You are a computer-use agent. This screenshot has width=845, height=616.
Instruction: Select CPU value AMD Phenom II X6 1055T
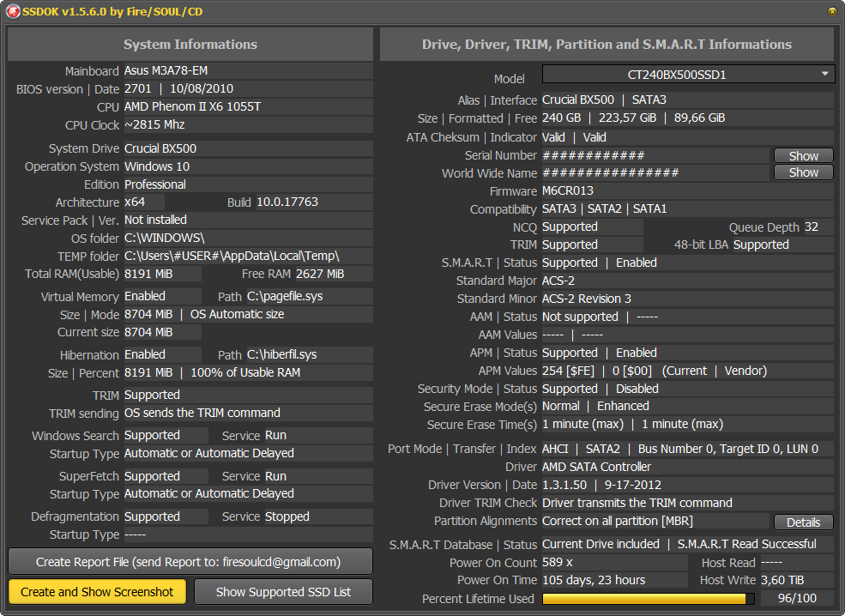click(x=249, y=106)
